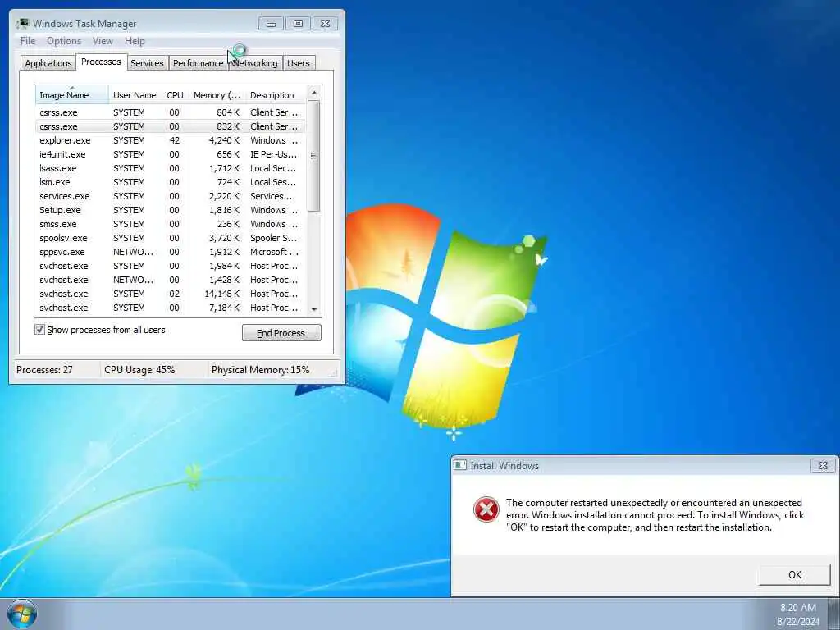Image resolution: width=840 pixels, height=630 pixels.
Task: Sort by Description column header
Action: click(276, 95)
